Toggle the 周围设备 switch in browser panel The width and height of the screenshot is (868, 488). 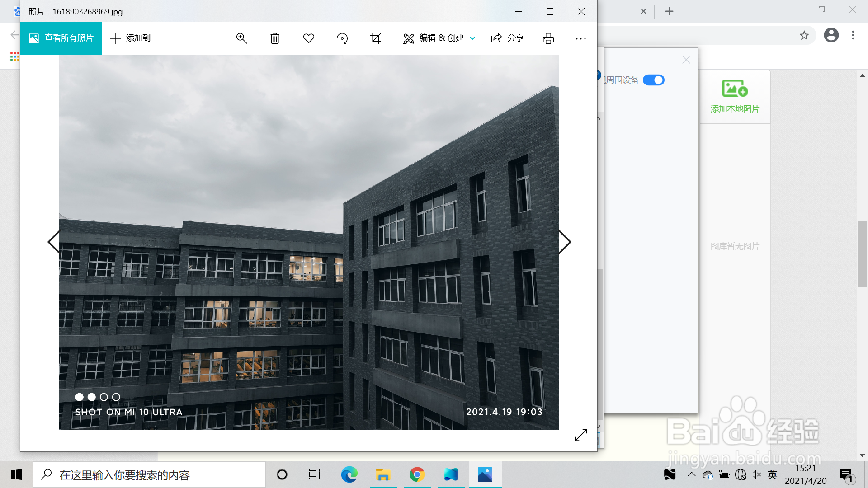[x=654, y=80]
